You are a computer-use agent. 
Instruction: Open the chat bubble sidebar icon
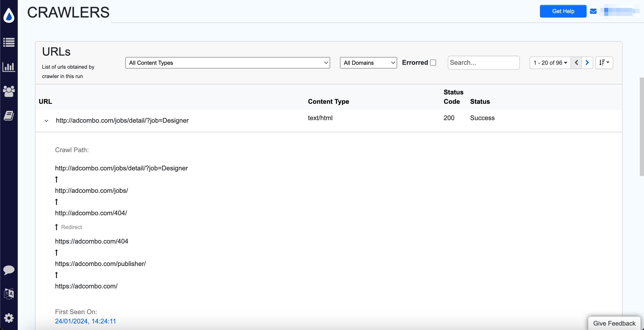tap(9, 270)
